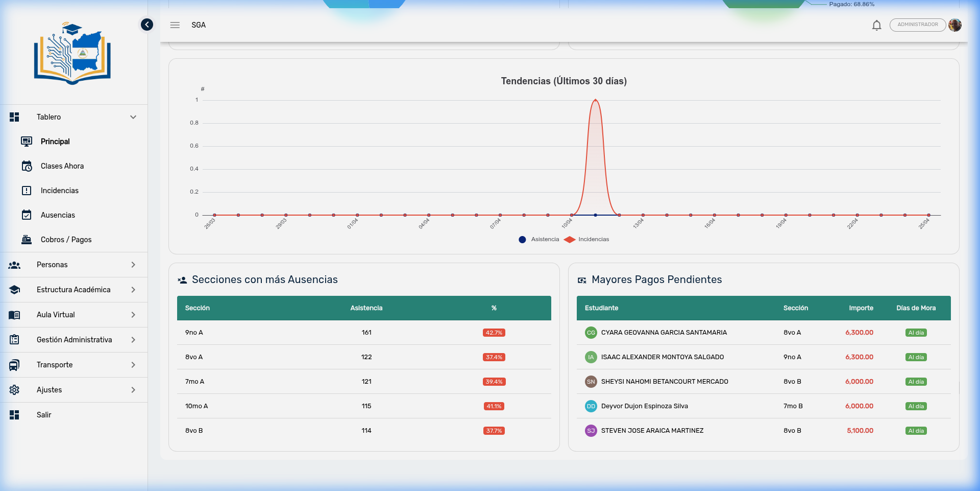Click the Cobros / Pagos cash register icon

pyautogui.click(x=27, y=240)
